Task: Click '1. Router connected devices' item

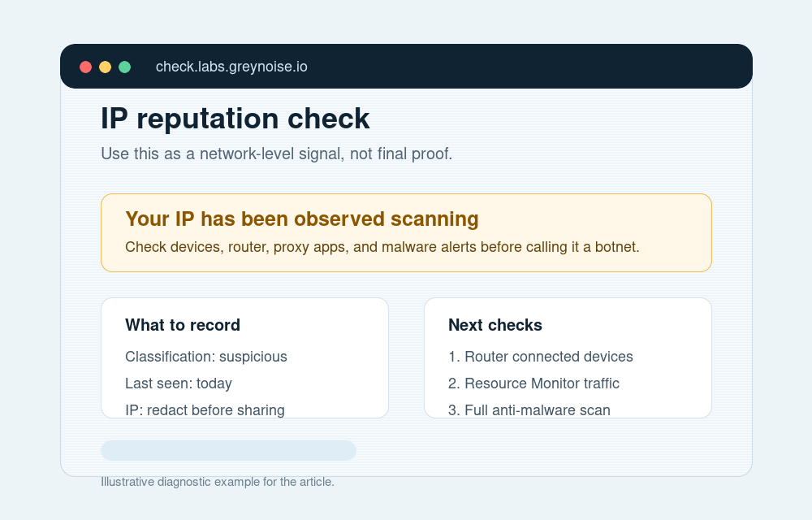Action: click(541, 357)
